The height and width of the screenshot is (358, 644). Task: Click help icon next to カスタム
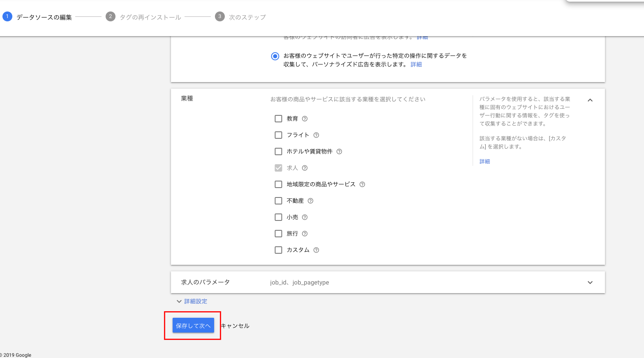[x=316, y=250]
